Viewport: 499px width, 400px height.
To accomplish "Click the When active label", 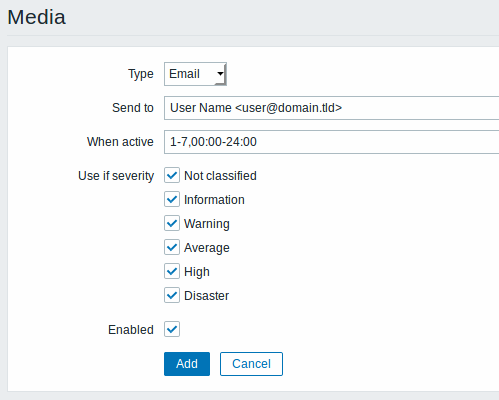I will pyautogui.click(x=120, y=142).
